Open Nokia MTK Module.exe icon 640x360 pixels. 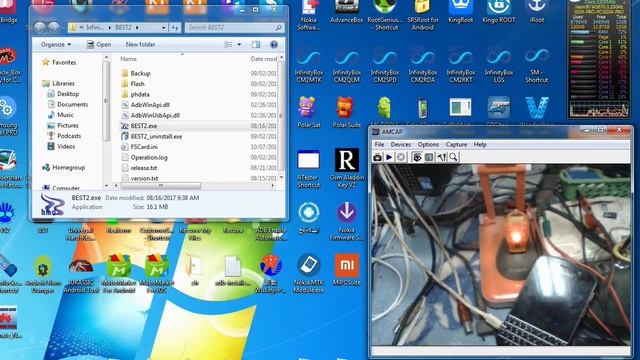pos(309,273)
